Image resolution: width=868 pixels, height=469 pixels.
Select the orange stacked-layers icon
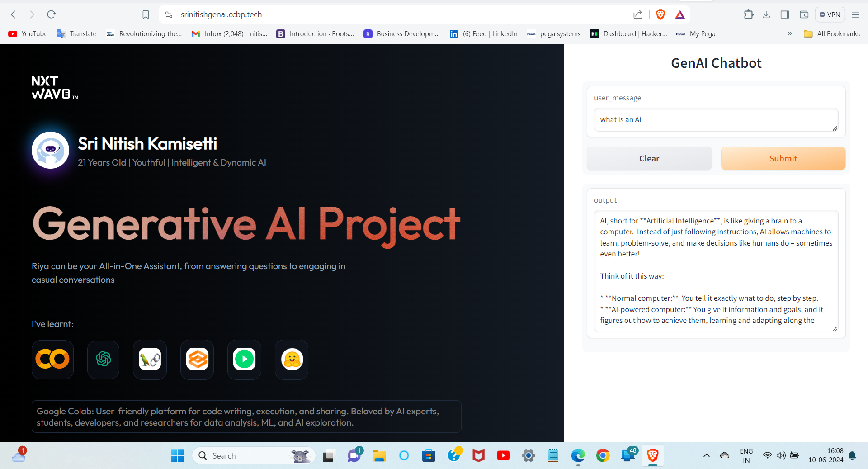pyautogui.click(x=197, y=360)
